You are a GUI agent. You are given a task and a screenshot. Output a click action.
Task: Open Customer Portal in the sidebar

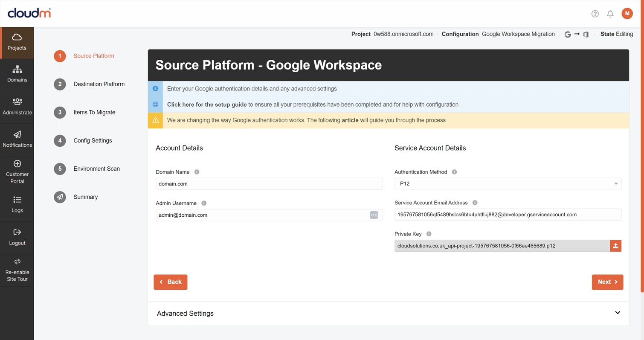[x=17, y=172]
